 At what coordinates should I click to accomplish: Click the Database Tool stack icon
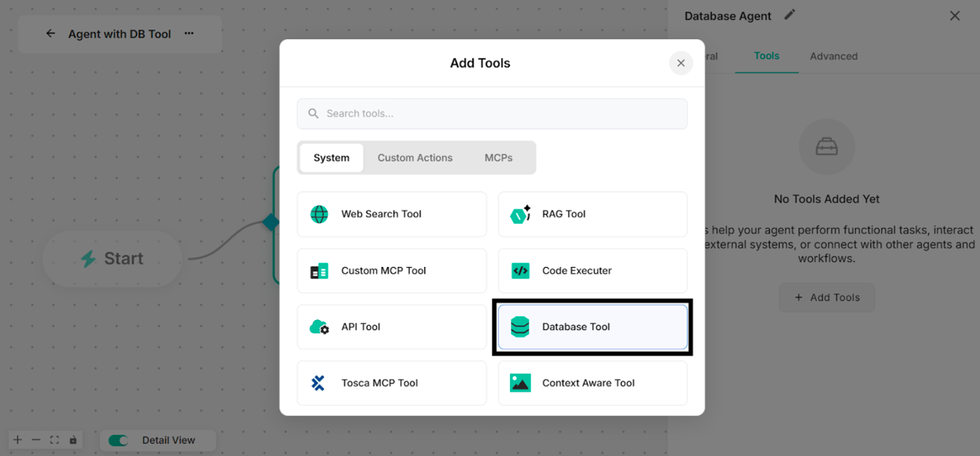tap(520, 327)
